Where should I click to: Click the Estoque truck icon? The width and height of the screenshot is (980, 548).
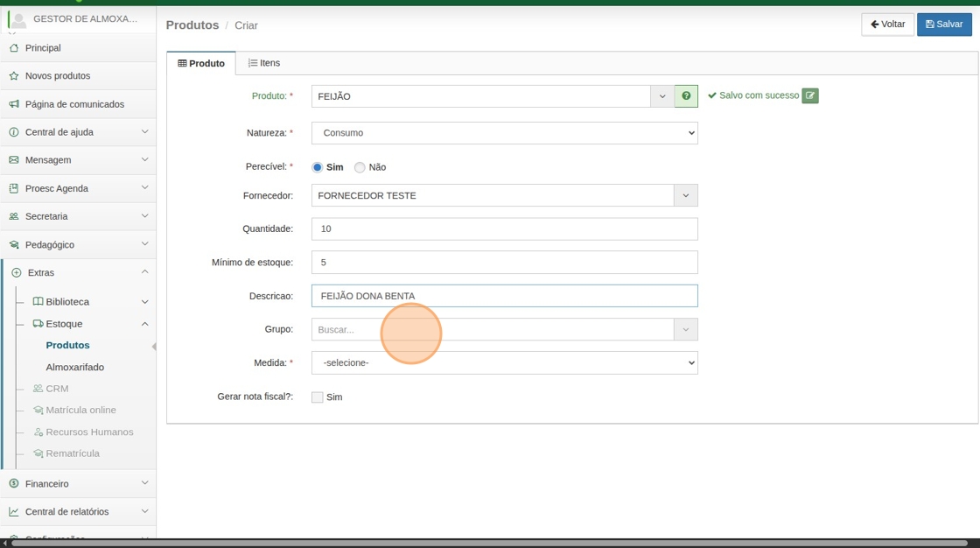pos(38,323)
